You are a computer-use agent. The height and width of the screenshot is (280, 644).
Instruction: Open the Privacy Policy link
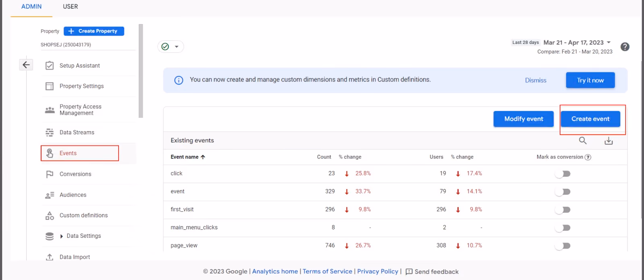pyautogui.click(x=378, y=272)
